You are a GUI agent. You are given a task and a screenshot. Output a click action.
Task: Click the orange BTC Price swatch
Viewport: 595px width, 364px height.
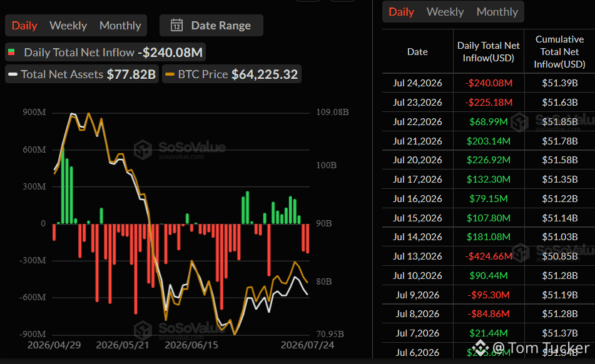(x=170, y=74)
